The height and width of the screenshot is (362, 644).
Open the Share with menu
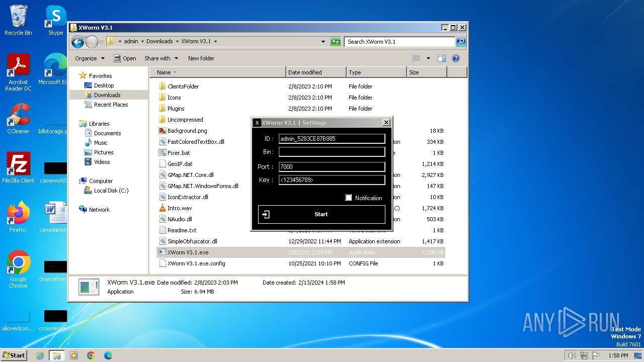(160, 58)
